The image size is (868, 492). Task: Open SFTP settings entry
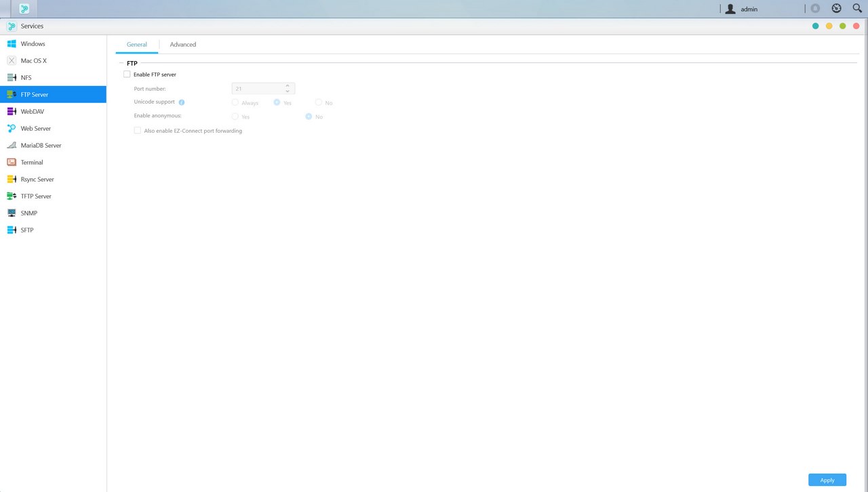pos(53,230)
